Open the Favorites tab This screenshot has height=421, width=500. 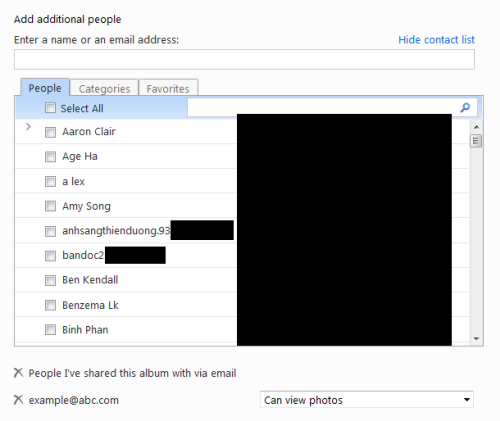(168, 88)
